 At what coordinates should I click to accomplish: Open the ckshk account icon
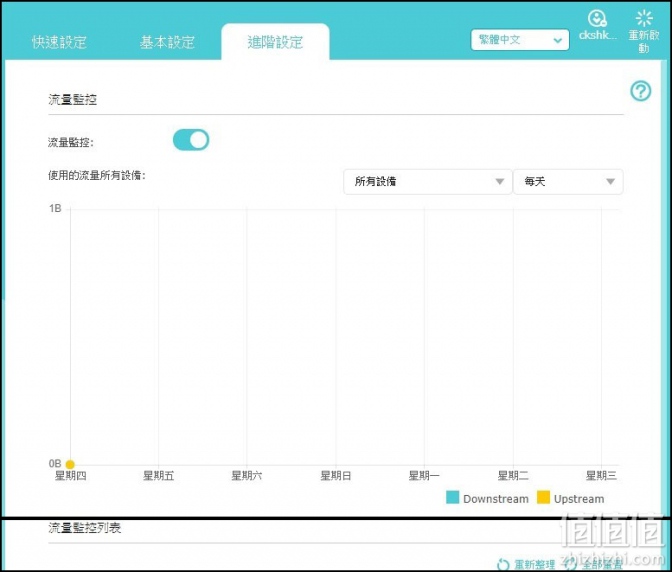tap(597, 18)
